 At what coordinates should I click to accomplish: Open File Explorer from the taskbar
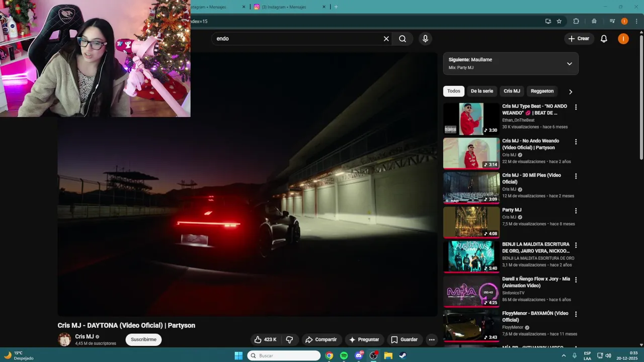(x=388, y=355)
